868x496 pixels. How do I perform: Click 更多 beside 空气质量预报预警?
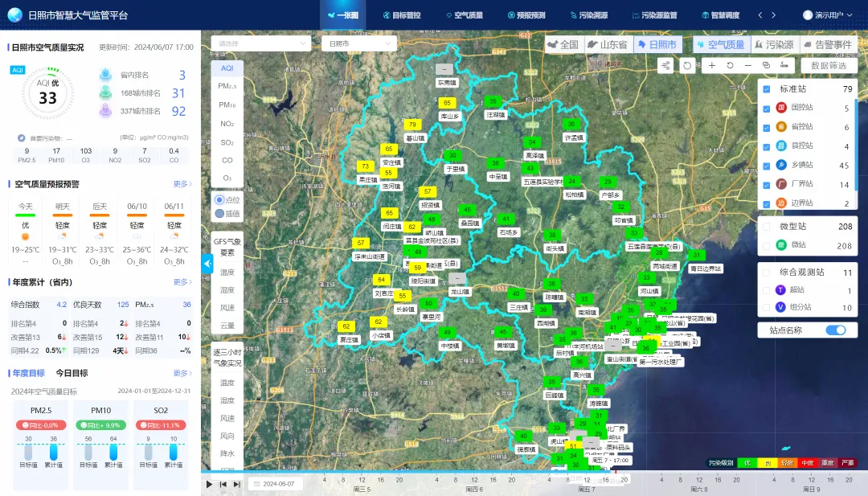click(x=182, y=184)
